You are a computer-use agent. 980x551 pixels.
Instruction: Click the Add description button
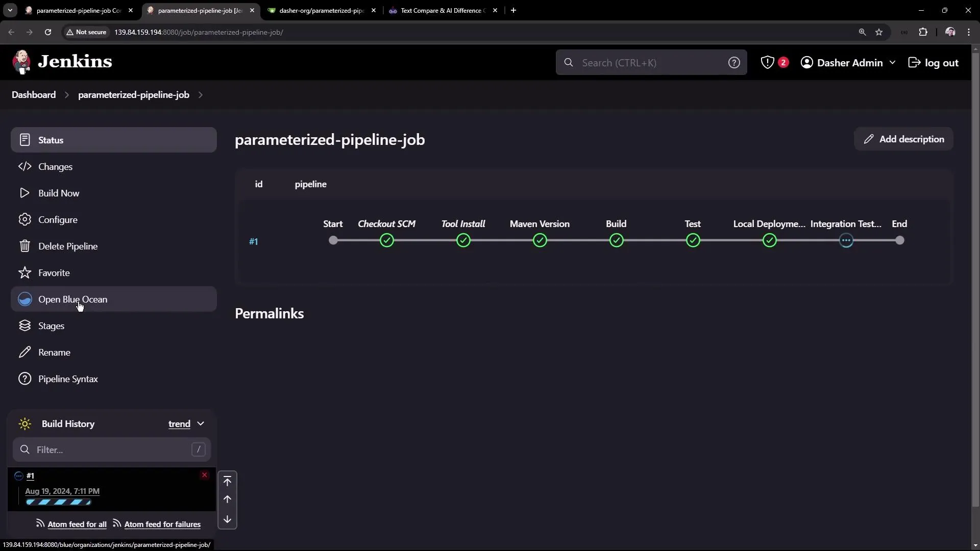pos(903,139)
